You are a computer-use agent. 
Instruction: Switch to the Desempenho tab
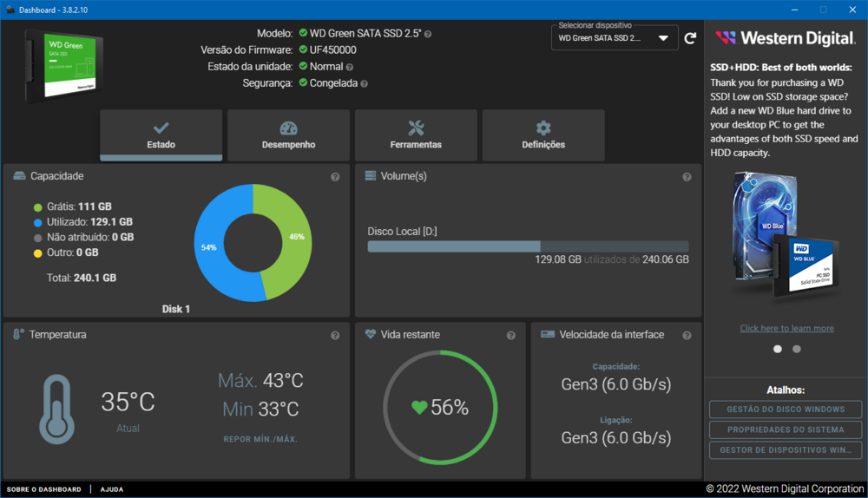coord(288,135)
